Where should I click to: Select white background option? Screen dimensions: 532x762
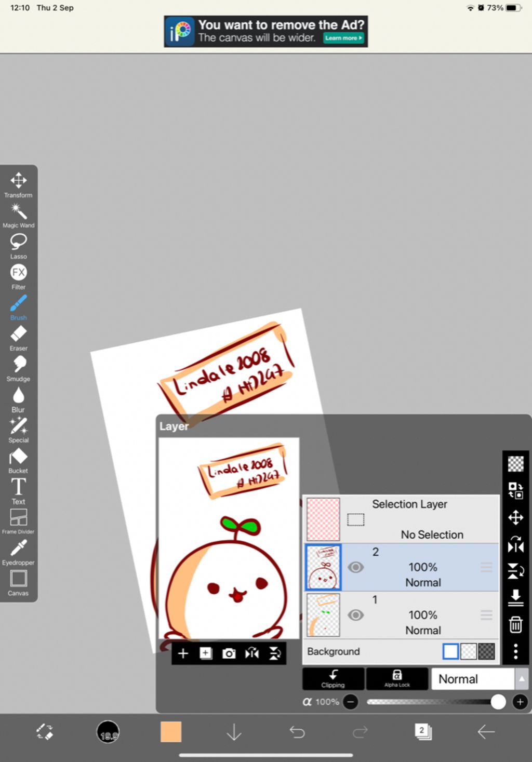click(450, 651)
